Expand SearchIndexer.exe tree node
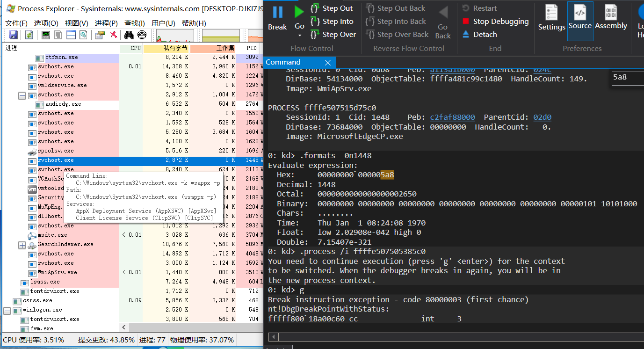 tap(22, 245)
